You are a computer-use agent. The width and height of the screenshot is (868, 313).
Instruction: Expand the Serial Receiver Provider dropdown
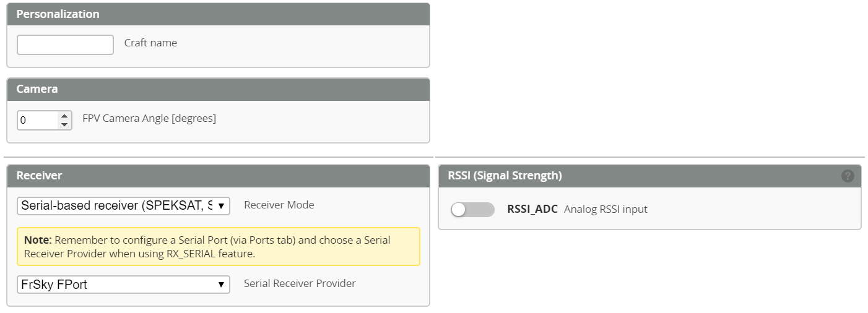tap(123, 285)
